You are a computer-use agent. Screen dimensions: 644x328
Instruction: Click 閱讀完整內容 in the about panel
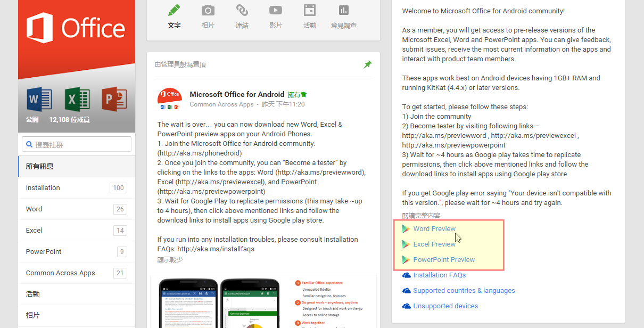point(421,216)
